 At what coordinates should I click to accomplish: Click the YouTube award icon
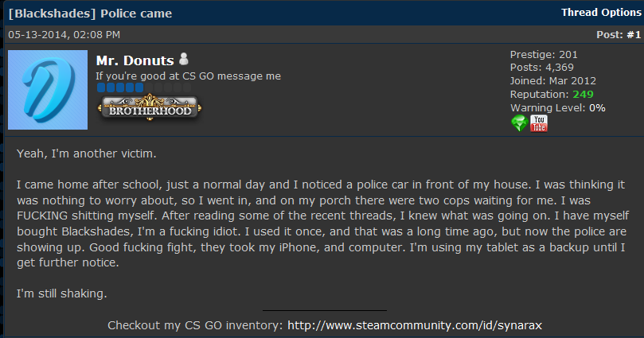point(539,123)
